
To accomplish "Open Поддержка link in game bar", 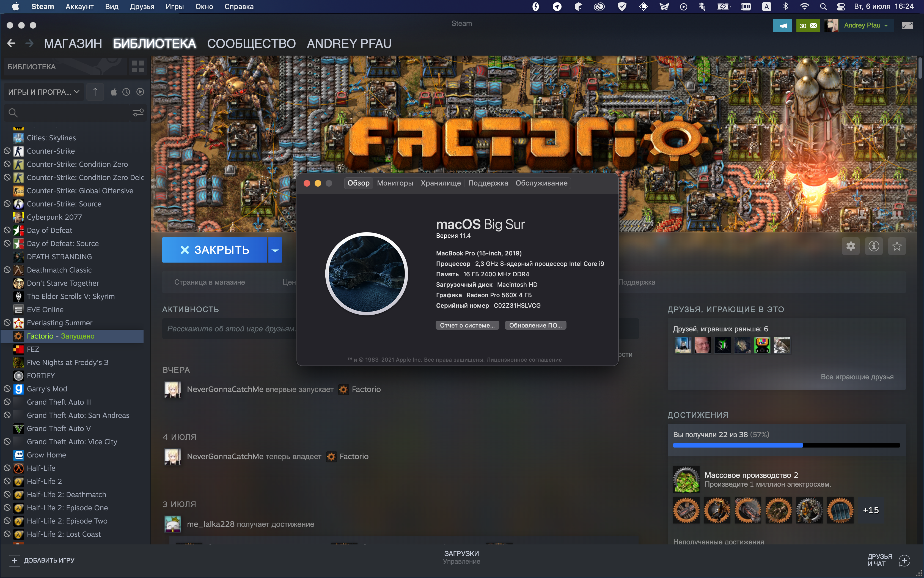I will pos(637,282).
